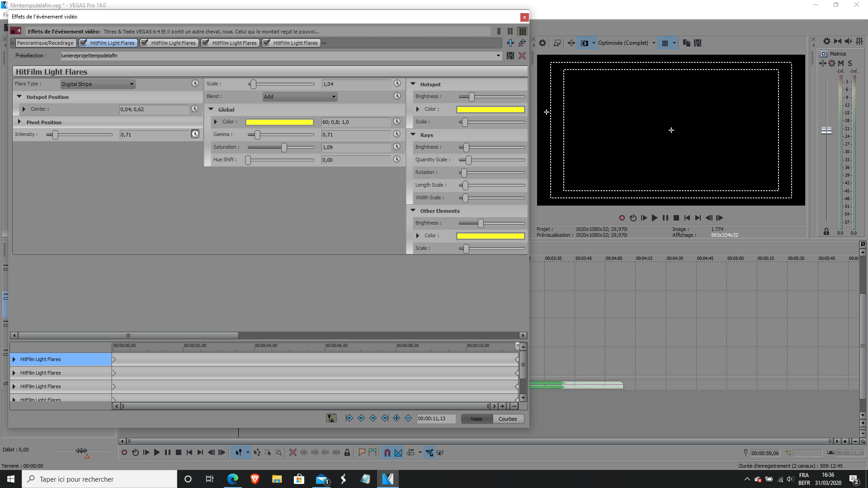Expand first HitFilm Light Flares keyframe track

[x=14, y=359]
